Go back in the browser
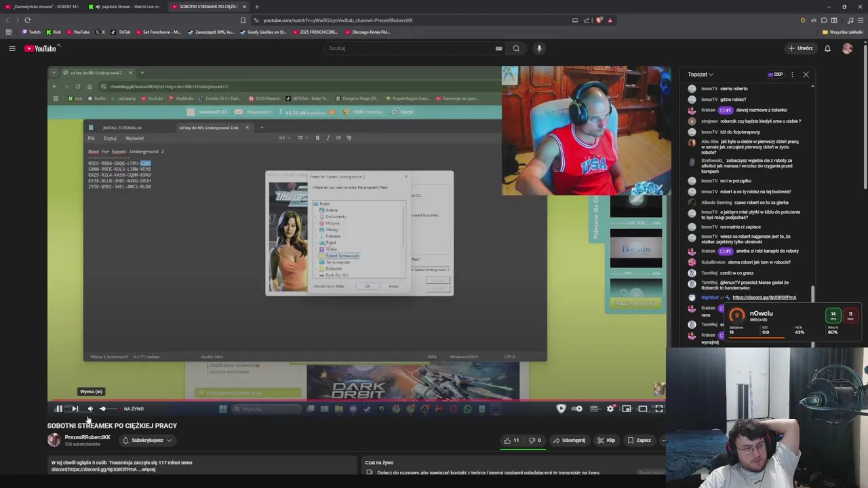 click(8, 20)
